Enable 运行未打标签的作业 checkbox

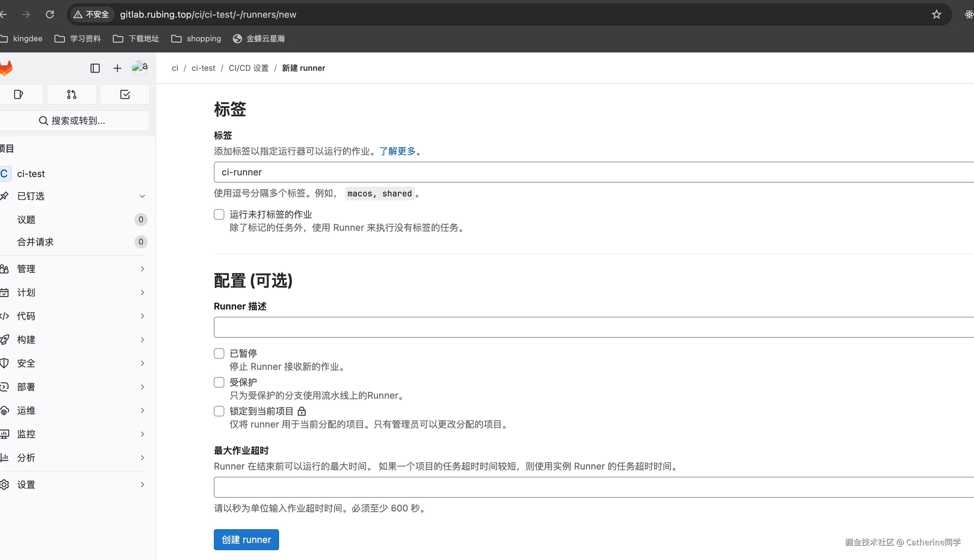219,215
